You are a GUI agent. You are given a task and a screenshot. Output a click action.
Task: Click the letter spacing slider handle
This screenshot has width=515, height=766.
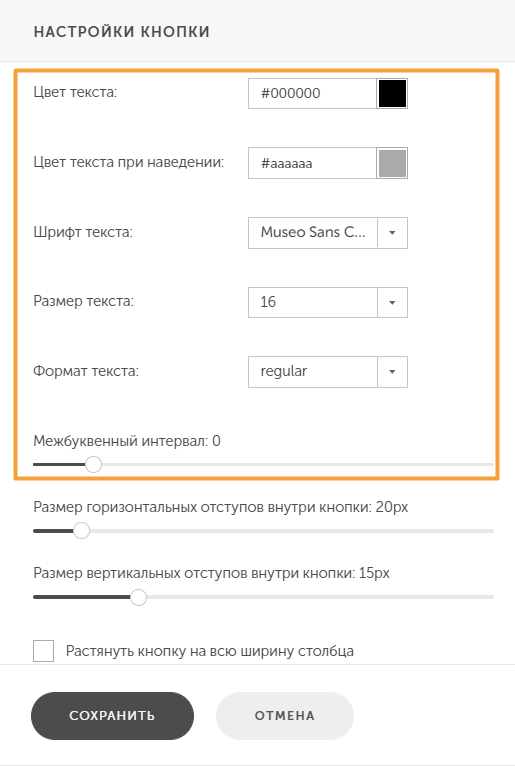(x=93, y=465)
